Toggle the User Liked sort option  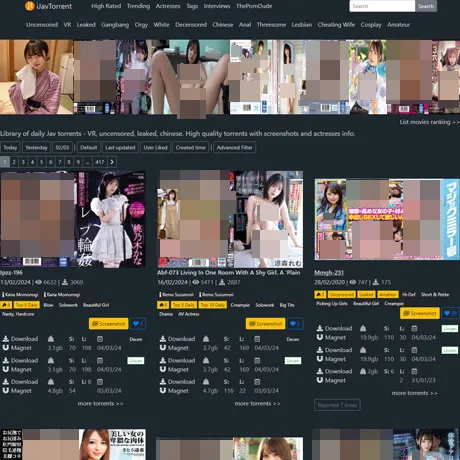(155, 147)
